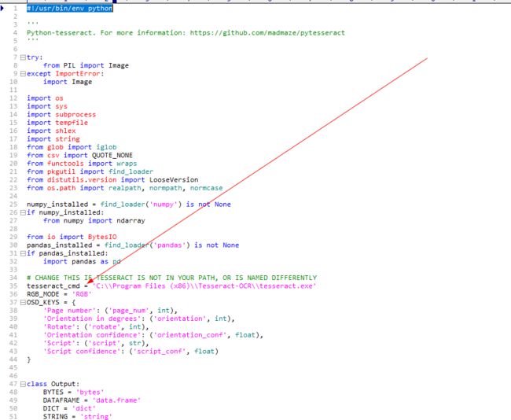Click 'BytesIO' in the io import line

pyautogui.click(x=102, y=237)
